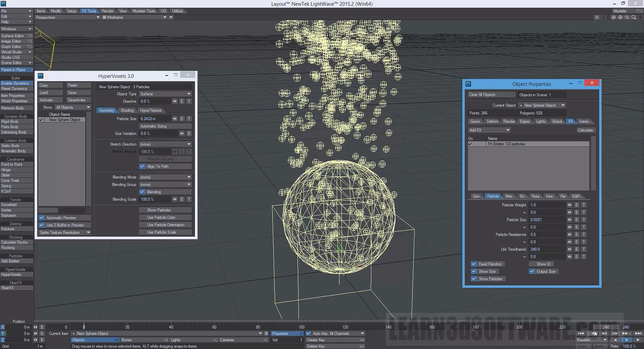Image resolution: width=644 pixels, height=349 pixels.
Task: Step to previous frame button
Action: [604, 334]
